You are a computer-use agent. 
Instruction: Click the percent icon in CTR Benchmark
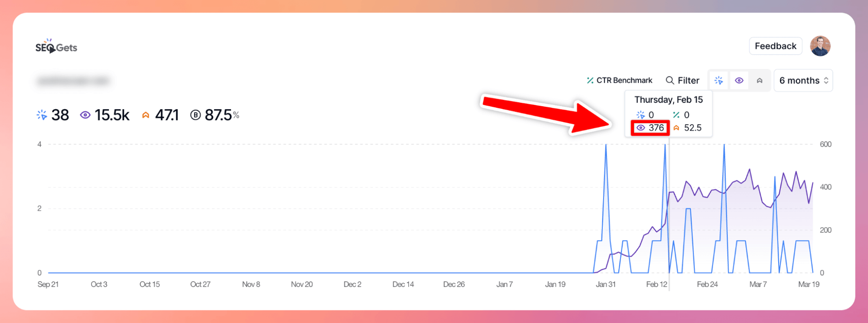point(590,80)
